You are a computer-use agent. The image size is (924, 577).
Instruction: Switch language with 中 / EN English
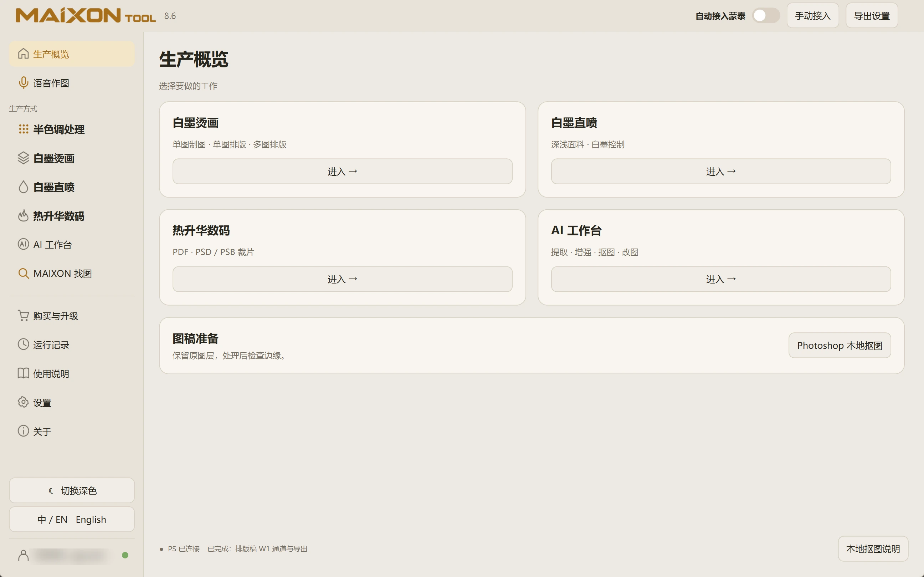72,519
